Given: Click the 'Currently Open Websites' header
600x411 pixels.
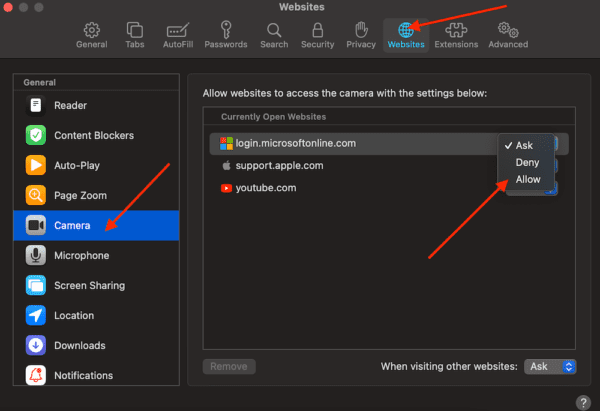Looking at the screenshot, I should (x=274, y=117).
